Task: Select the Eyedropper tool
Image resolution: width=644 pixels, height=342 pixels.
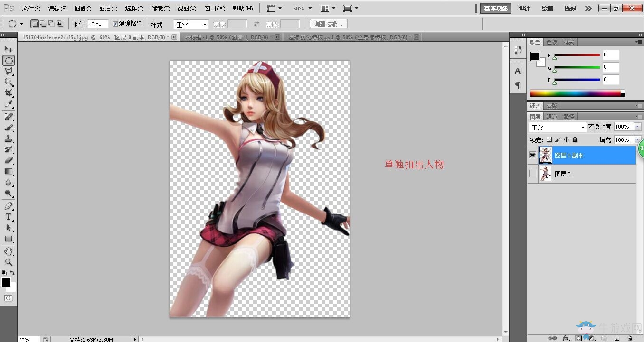Action: [9, 104]
